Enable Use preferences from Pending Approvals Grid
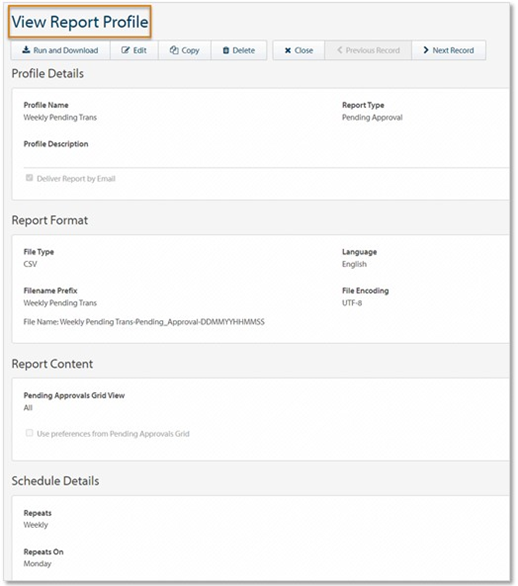518x586 pixels. pyautogui.click(x=29, y=433)
